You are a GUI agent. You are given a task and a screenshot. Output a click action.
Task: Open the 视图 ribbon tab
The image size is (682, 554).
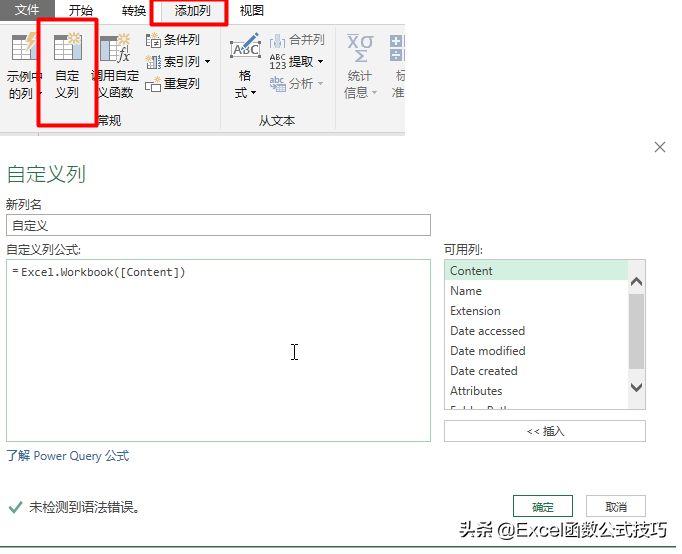[x=251, y=10]
